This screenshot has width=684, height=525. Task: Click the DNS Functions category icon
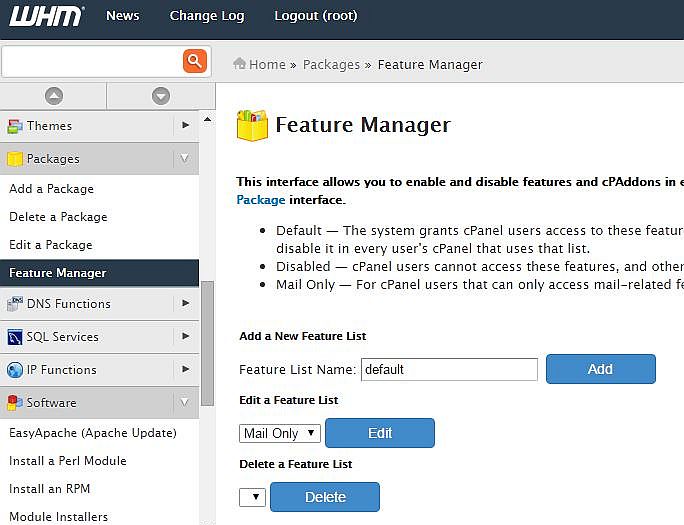15,304
